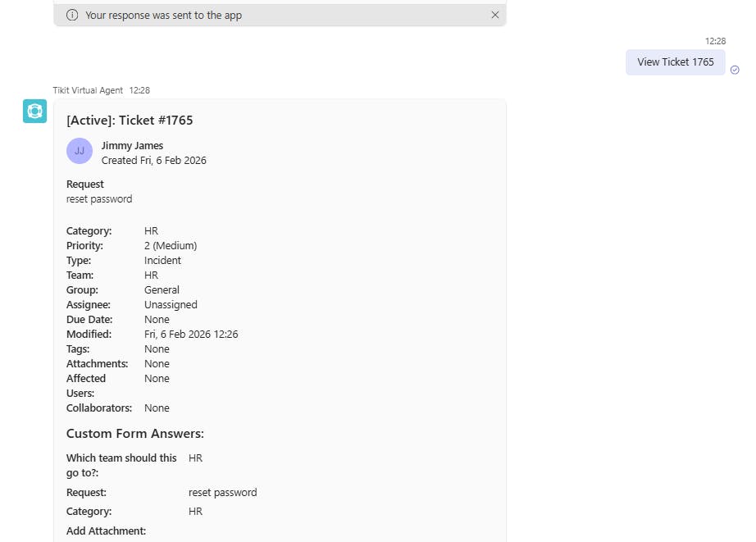This screenshot has height=542, width=756.
Task: Dismiss the response sent notification banner
Action: (x=494, y=15)
